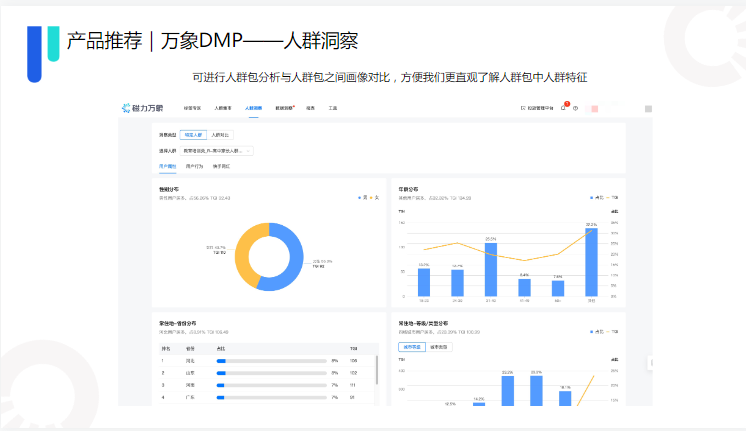Open the notification bell with red badge
Image resolution: width=746 pixels, height=431 pixels.
[564, 107]
